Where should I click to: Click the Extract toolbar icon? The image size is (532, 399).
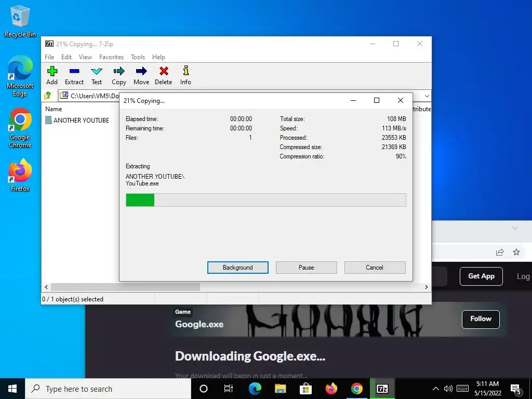coord(74,75)
